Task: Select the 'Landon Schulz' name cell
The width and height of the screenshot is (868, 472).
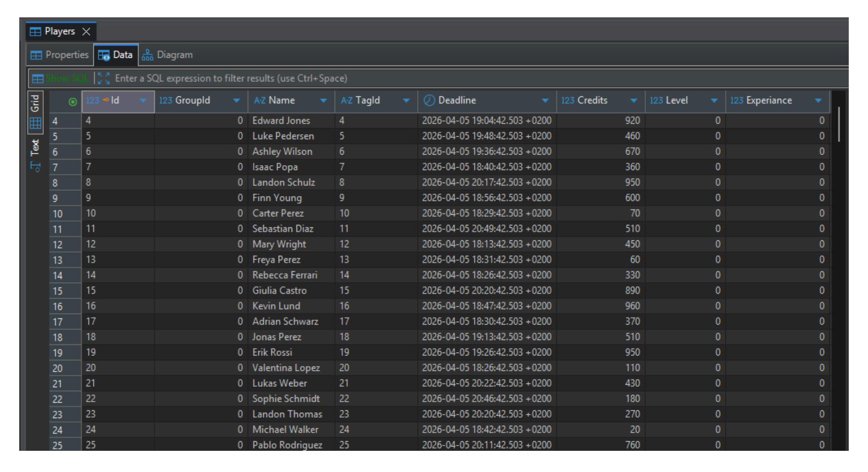Action: coord(292,183)
